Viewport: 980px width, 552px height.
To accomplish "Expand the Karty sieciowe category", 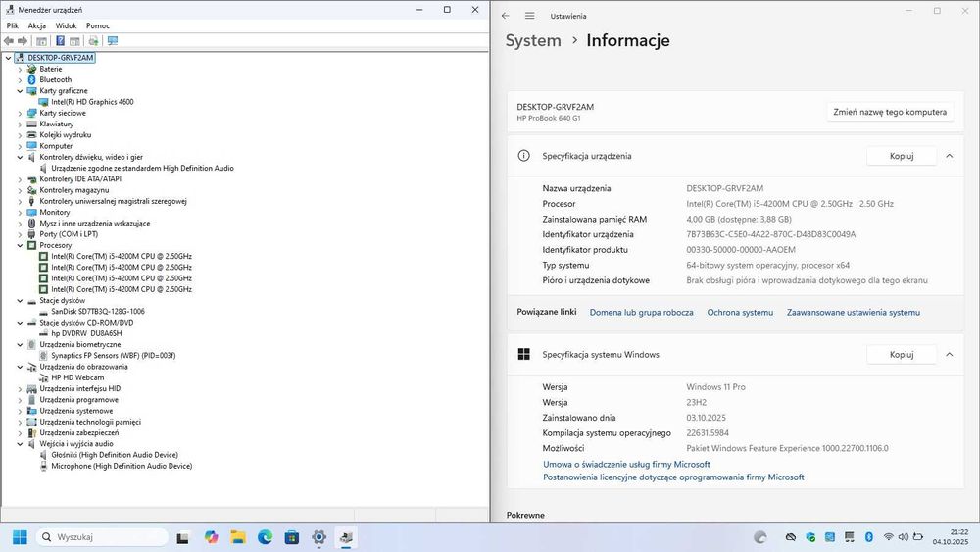I will (20, 114).
